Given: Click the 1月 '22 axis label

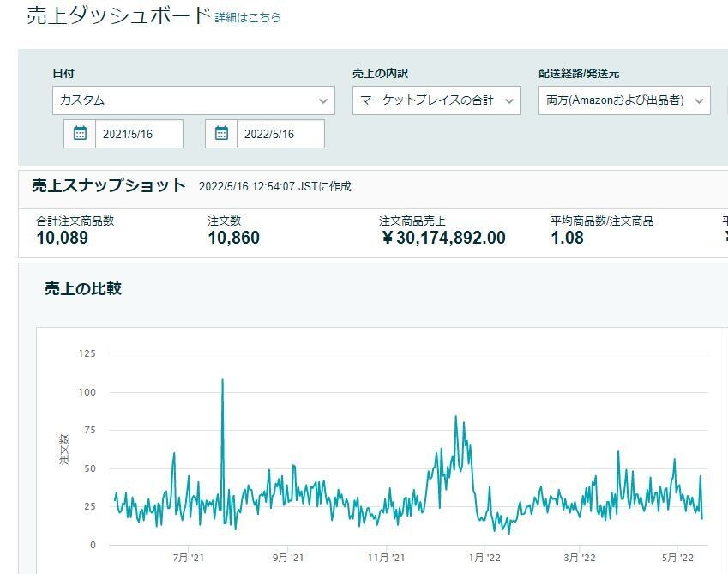Looking at the screenshot, I should pos(484,558).
